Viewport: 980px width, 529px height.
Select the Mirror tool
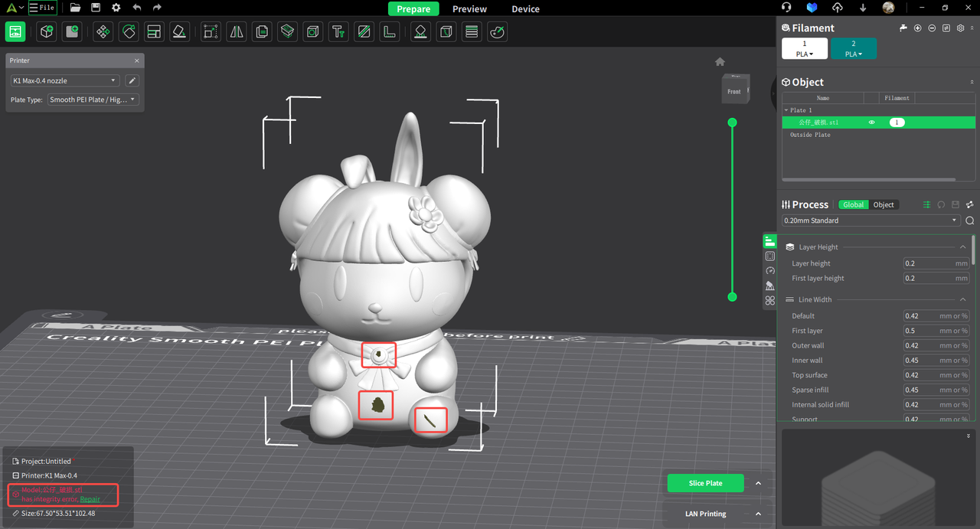coord(237,31)
